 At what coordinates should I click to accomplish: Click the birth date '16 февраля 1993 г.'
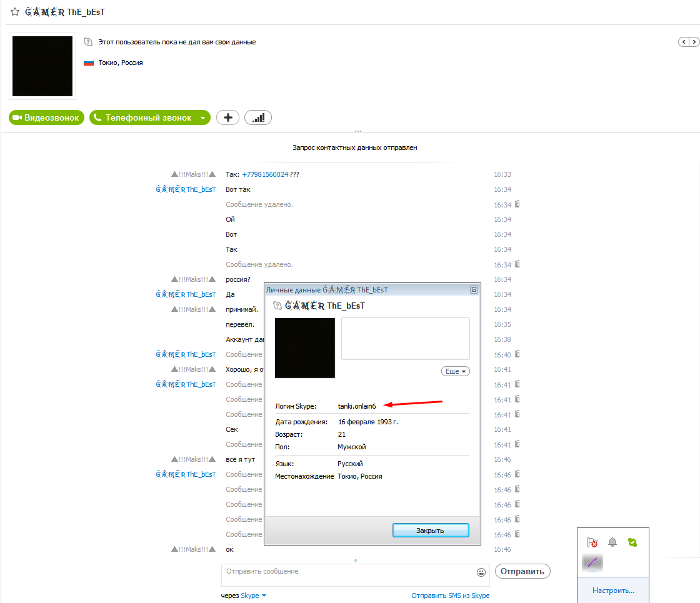pos(368,422)
